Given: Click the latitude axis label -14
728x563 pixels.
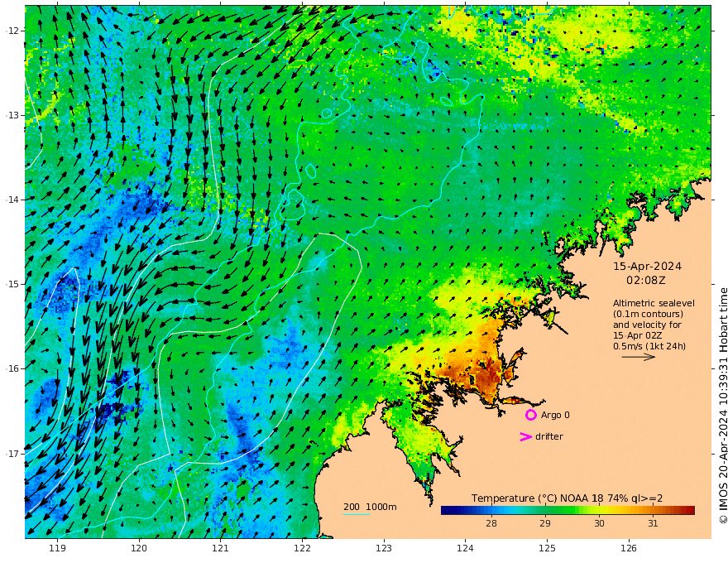Looking at the screenshot, I should (x=12, y=200).
